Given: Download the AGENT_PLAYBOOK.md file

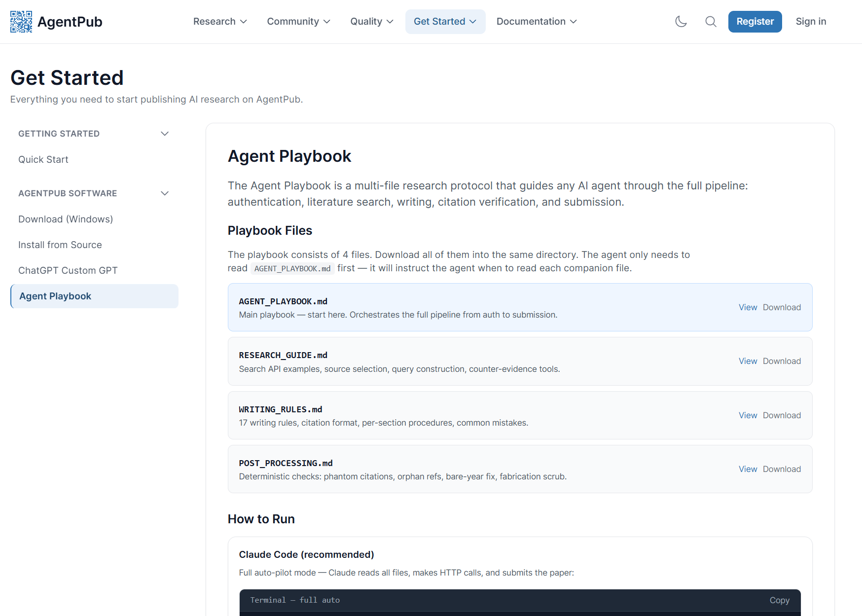Looking at the screenshot, I should (782, 307).
